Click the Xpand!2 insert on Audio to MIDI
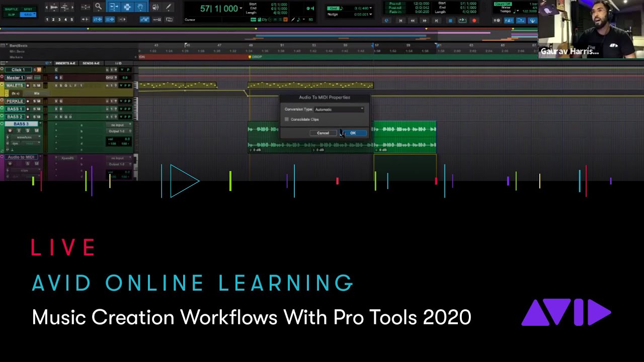The image size is (644, 362). (67, 158)
